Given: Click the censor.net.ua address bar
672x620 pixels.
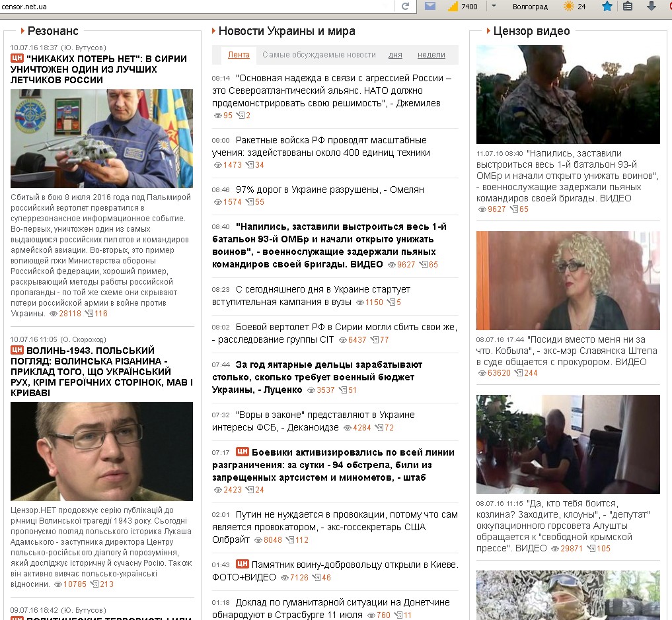Looking at the screenshot, I should (197, 7).
